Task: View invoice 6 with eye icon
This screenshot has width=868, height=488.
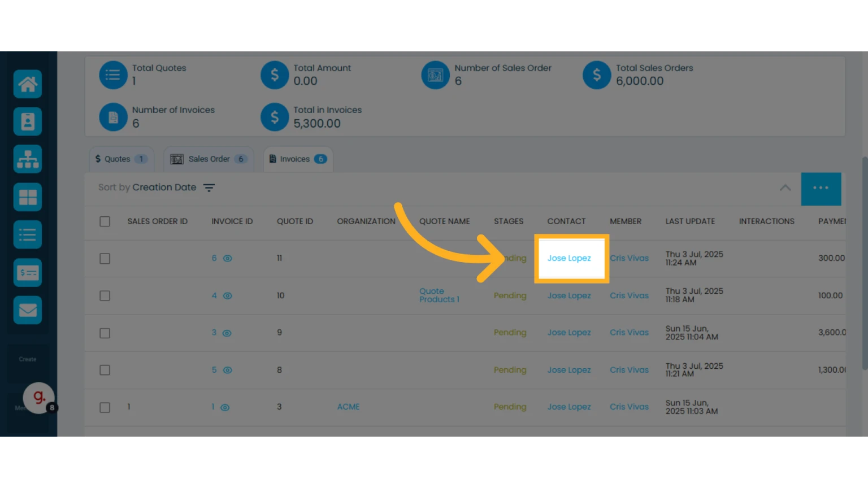Action: point(228,258)
